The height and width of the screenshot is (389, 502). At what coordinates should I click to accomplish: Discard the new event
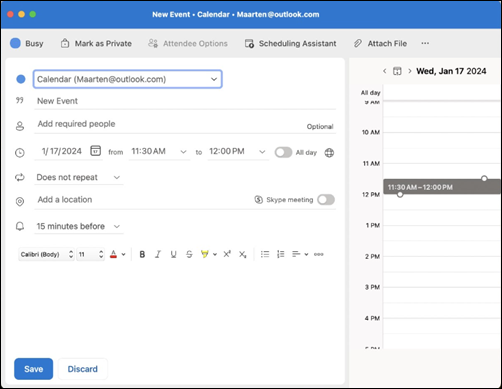83,369
